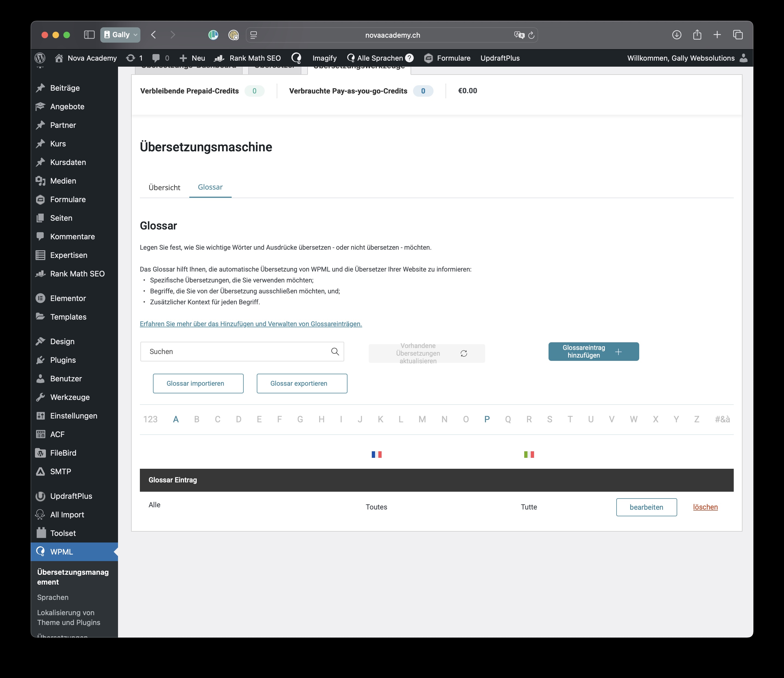
Task: Toggle Safari sidebar icon
Action: 89,35
